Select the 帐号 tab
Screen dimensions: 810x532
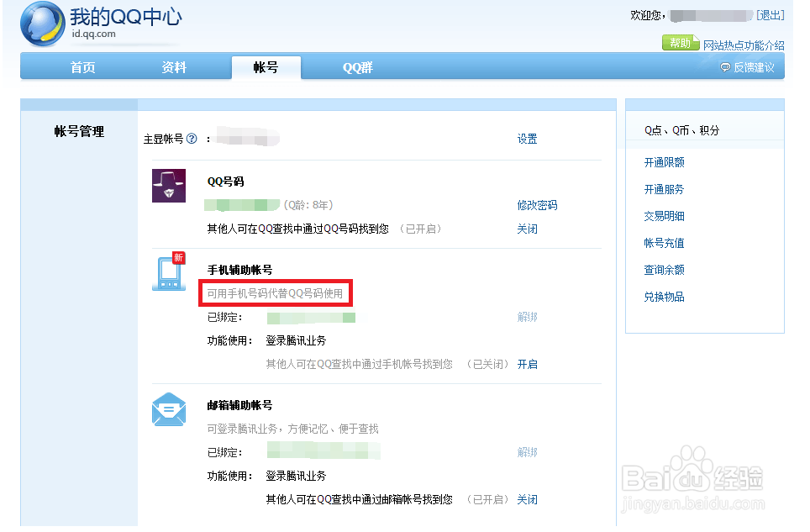pyautogui.click(x=266, y=68)
